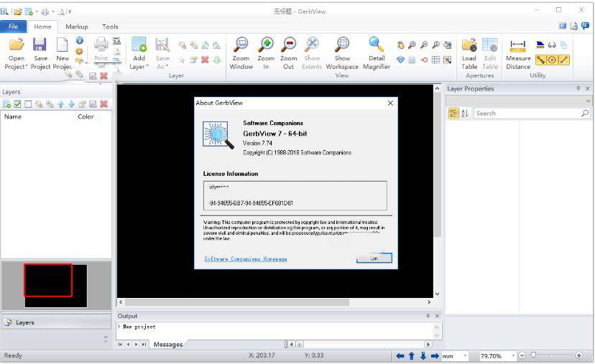Screen dimensions: 595x364
Task: Click OK in About GerbView dialog
Action: pos(374,258)
